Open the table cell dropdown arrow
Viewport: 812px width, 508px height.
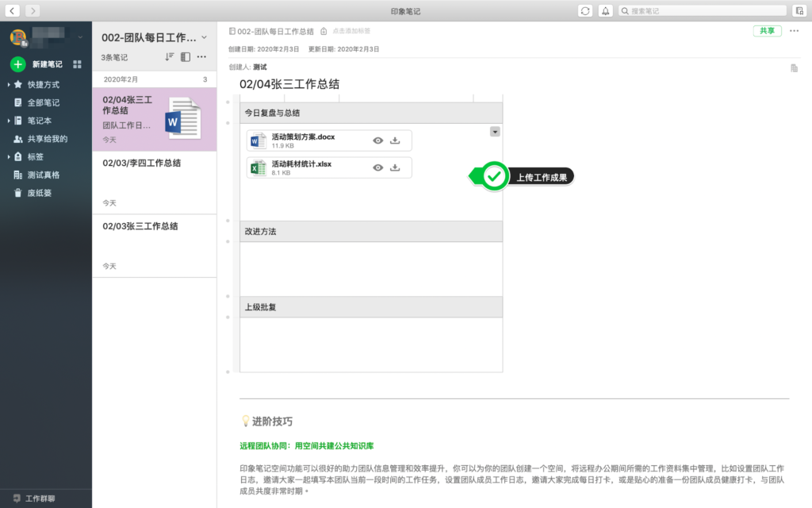pyautogui.click(x=495, y=132)
